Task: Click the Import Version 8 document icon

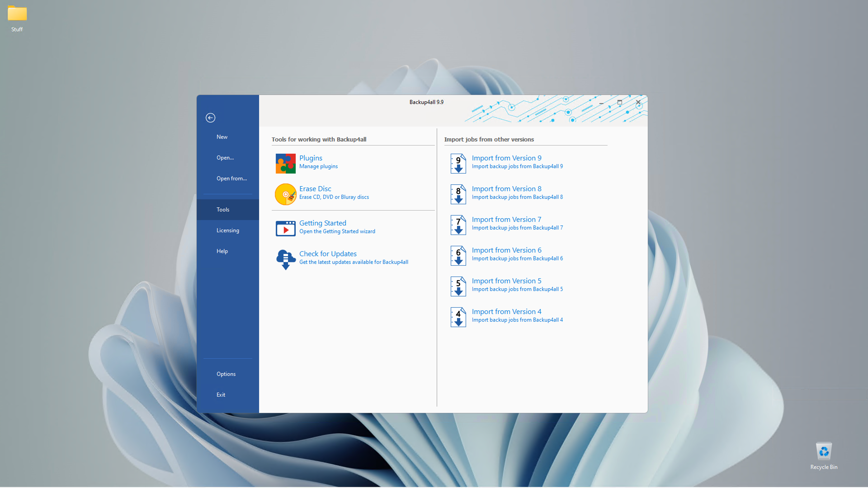Action: click(458, 194)
